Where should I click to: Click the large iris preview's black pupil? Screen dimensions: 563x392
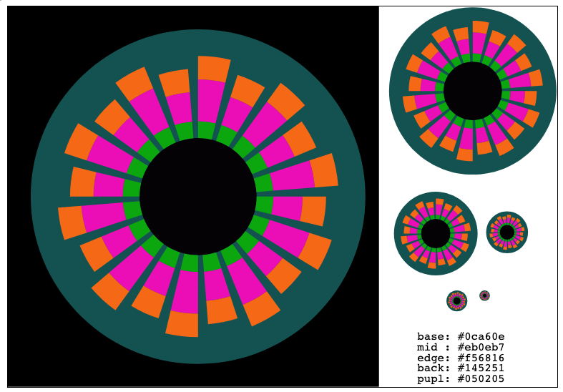(x=198, y=197)
